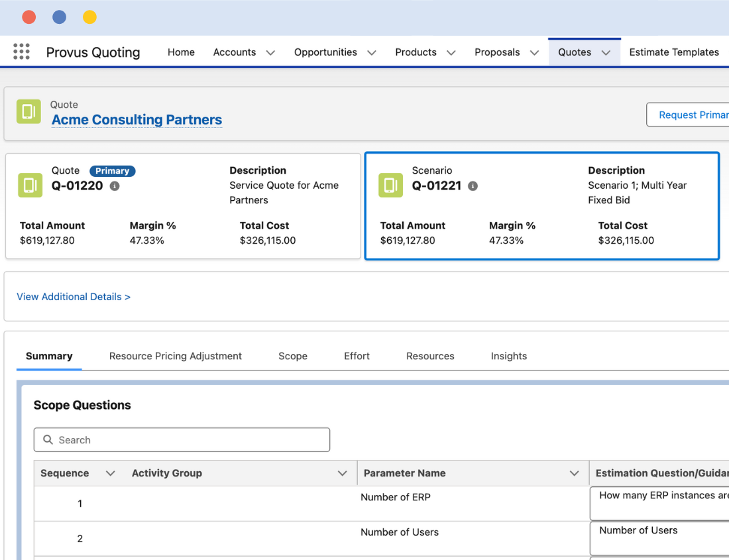
Task: Select the Resource Pricing Adjustment tab
Action: pos(175,356)
